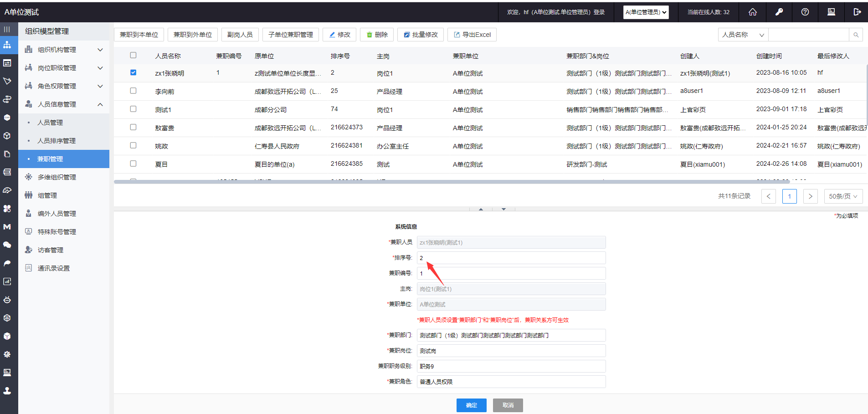Click the home icon in top bar
This screenshot has height=414, width=868.
point(753,12)
